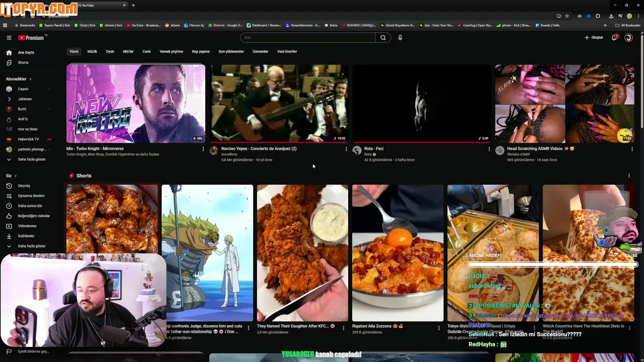The image size is (644, 362).
Task: Open the notifications bell
Action: pos(614,38)
